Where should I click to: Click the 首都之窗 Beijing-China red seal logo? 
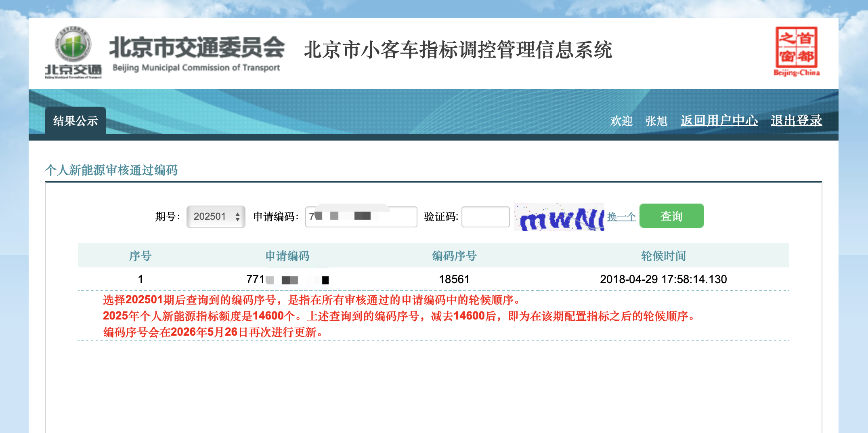point(797,51)
